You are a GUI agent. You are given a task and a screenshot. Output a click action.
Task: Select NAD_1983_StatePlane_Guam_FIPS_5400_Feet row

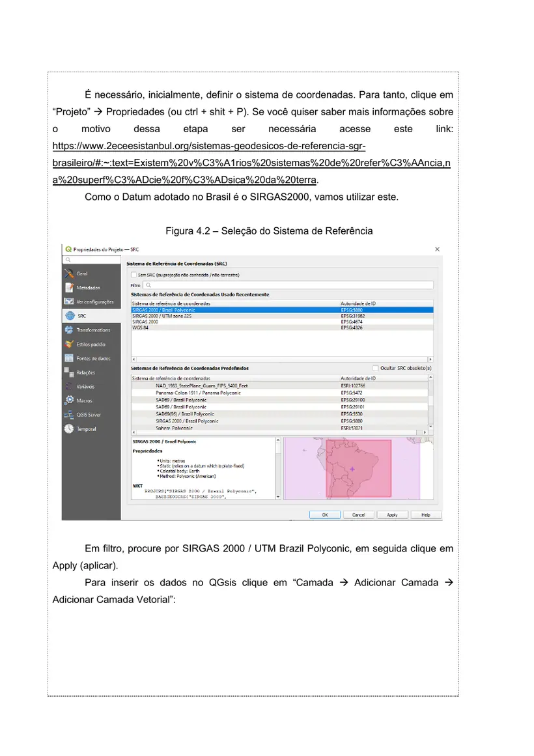coord(279,385)
